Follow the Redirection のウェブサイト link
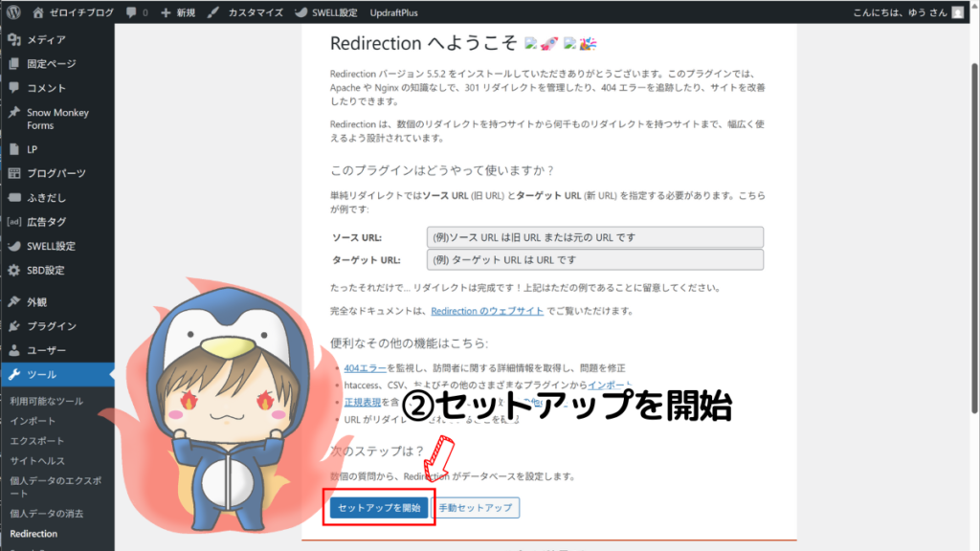 pyautogui.click(x=487, y=311)
